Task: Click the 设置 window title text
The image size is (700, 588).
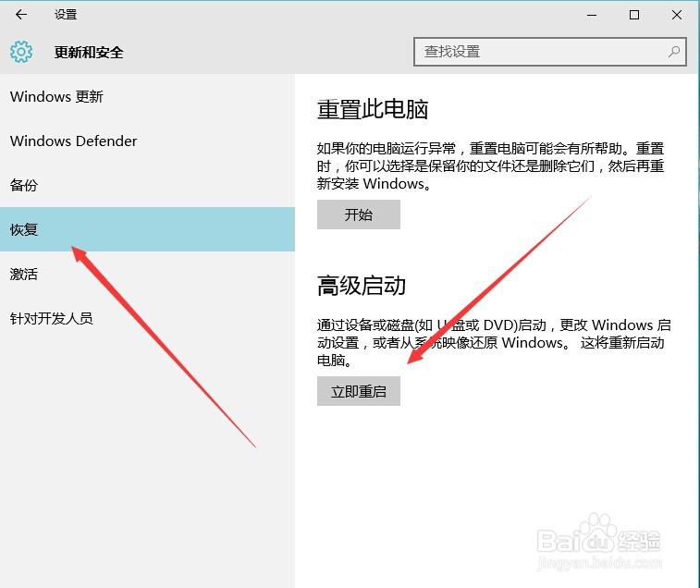Action: [66, 15]
